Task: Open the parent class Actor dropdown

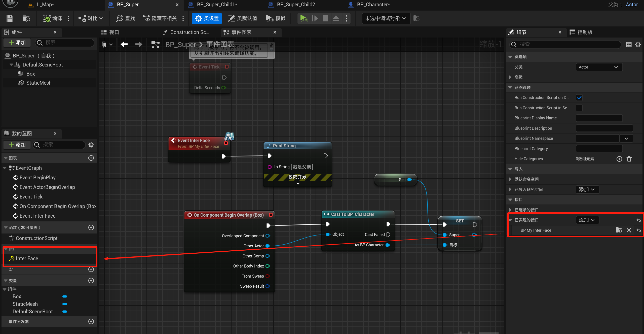Action: [599, 67]
